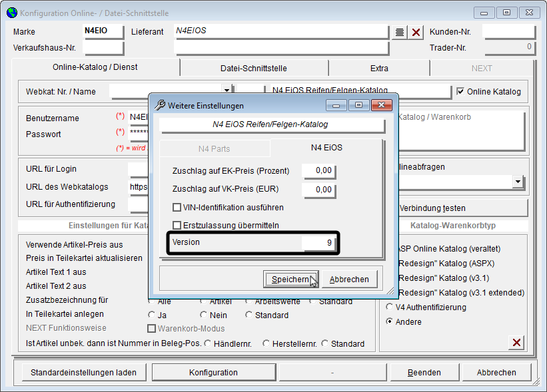The width and height of the screenshot is (547, 392).
Task: Expand the Onlineabfragen dropdown
Action: point(518,182)
